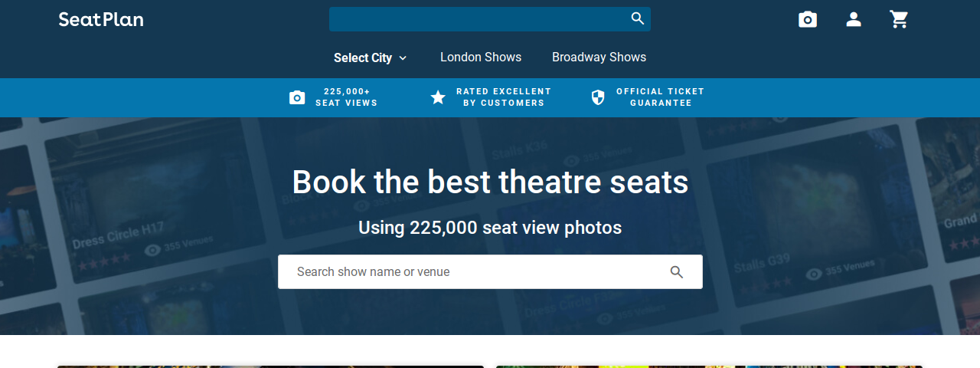Click the magnifier icon in hero search box
The width and height of the screenshot is (980, 368).
click(677, 272)
